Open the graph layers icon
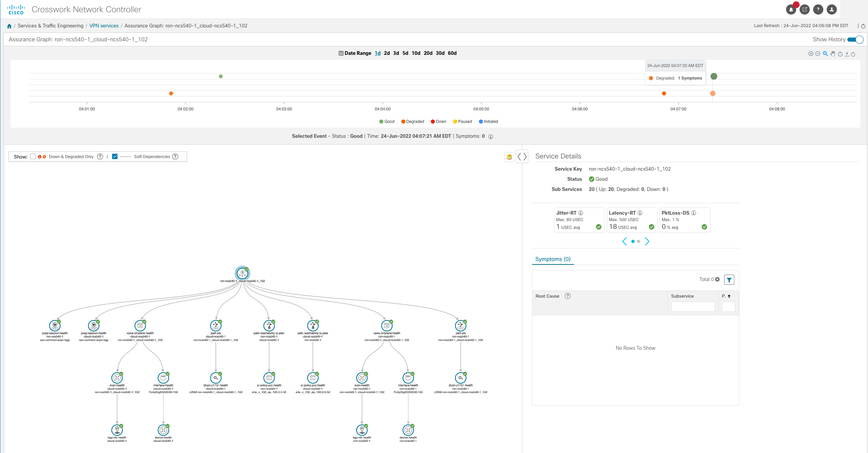The width and height of the screenshot is (868, 453). [x=509, y=157]
